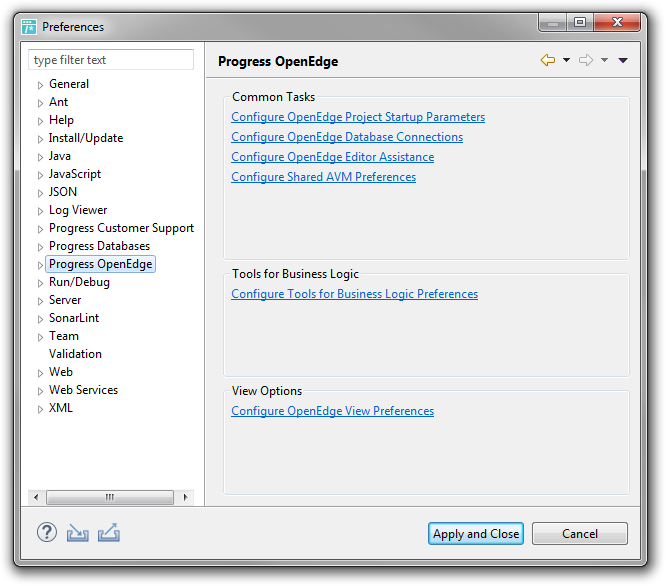Click the yellow back navigation arrow
Screen dimensions: 666x586
[548, 60]
